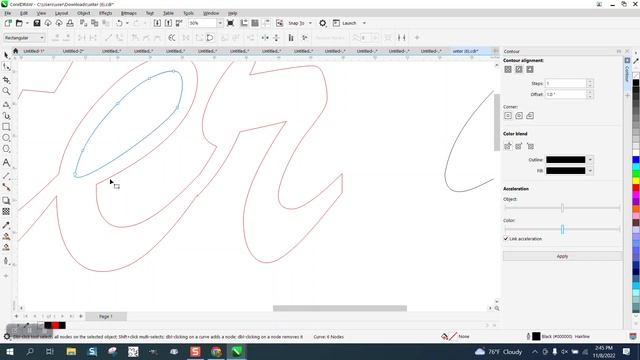Open the File menu

[x=8, y=13]
